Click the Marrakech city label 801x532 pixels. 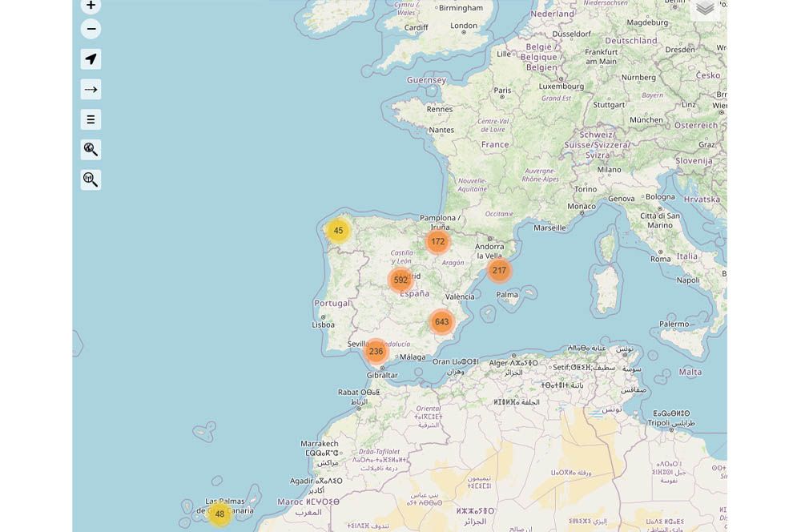coord(320,444)
